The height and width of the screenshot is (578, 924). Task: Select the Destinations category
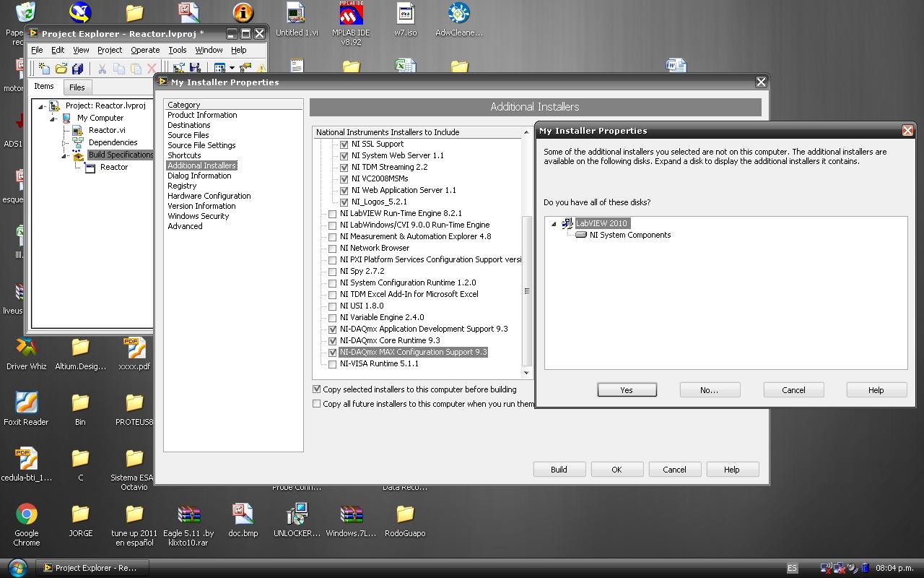(189, 125)
